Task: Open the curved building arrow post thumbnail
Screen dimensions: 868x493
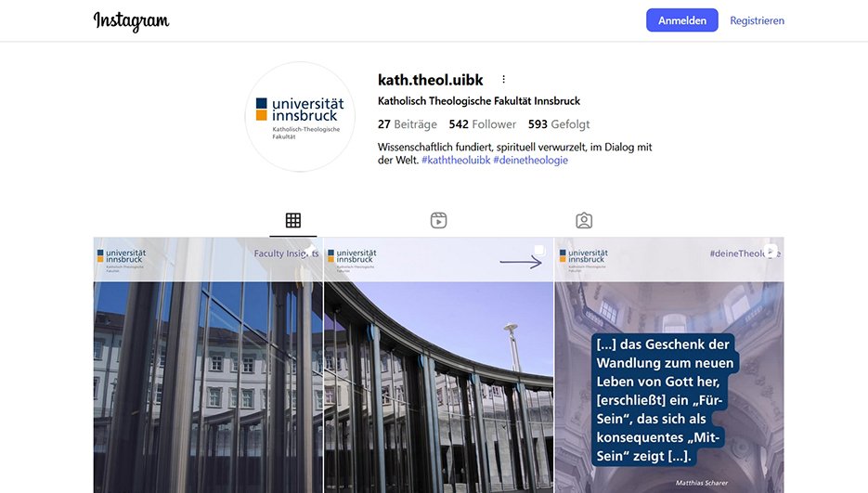Action: click(438, 366)
